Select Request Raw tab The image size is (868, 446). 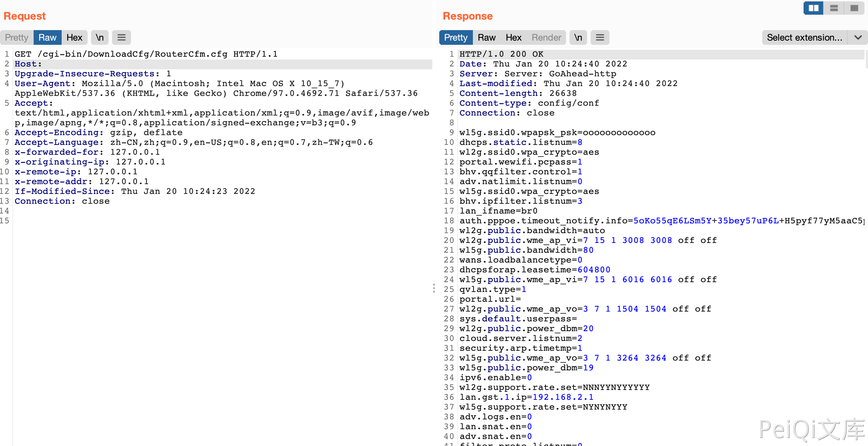coord(47,37)
